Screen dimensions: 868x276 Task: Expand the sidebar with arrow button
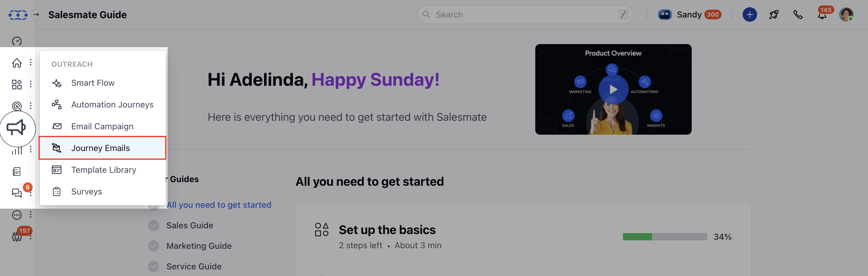point(36,14)
